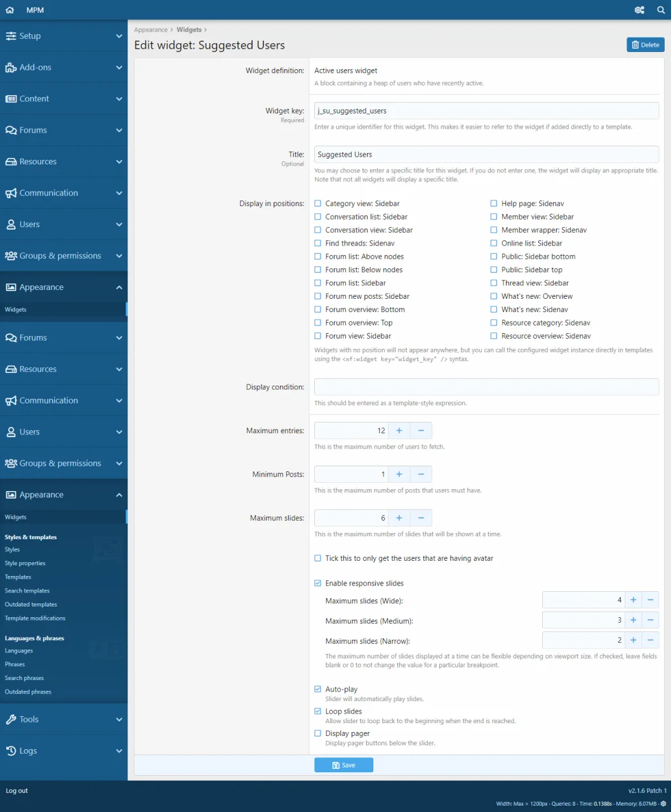
Task: Expand the Setup section chevron
Action: point(119,36)
